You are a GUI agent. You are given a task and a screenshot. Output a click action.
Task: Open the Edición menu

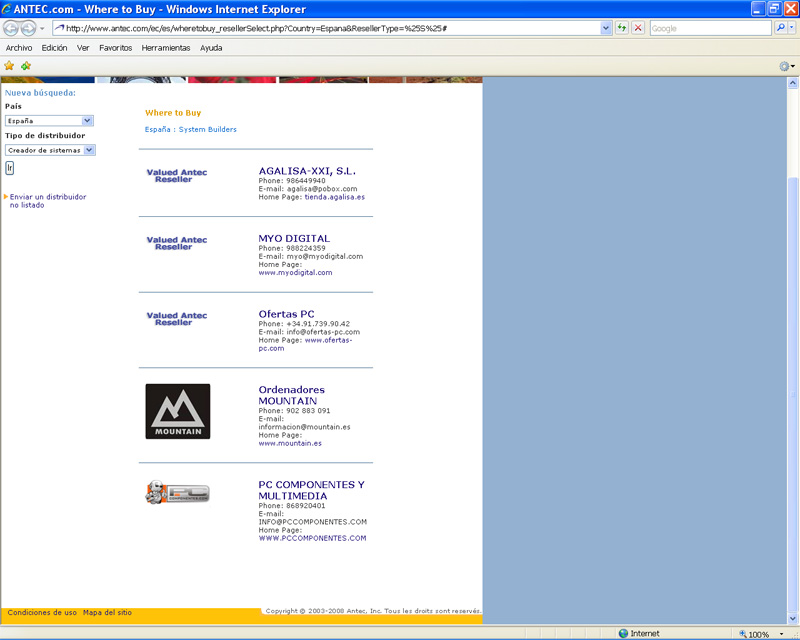pyautogui.click(x=54, y=48)
